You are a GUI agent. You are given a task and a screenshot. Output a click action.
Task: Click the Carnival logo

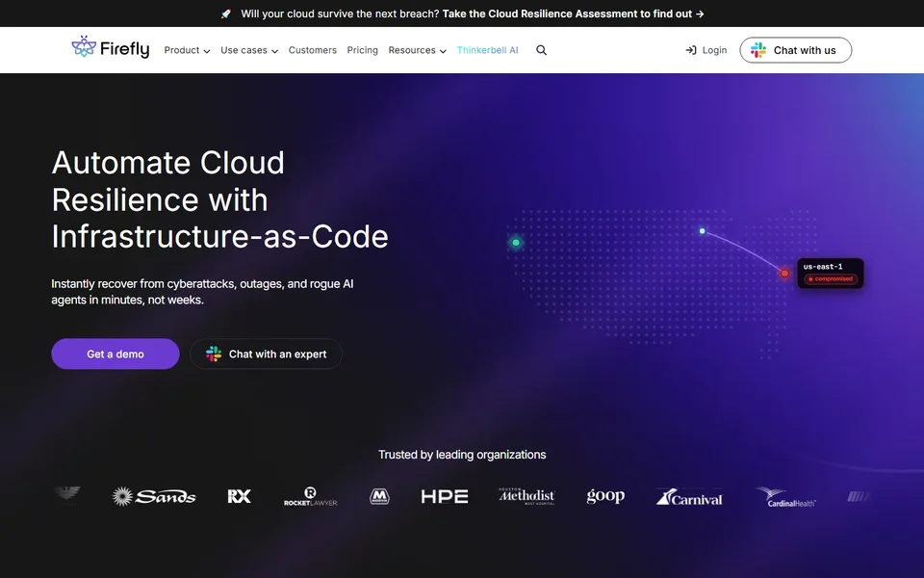coord(689,497)
